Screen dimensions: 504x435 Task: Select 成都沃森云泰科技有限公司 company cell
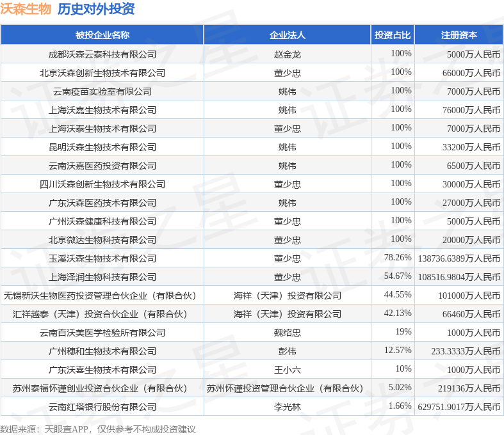(102, 54)
